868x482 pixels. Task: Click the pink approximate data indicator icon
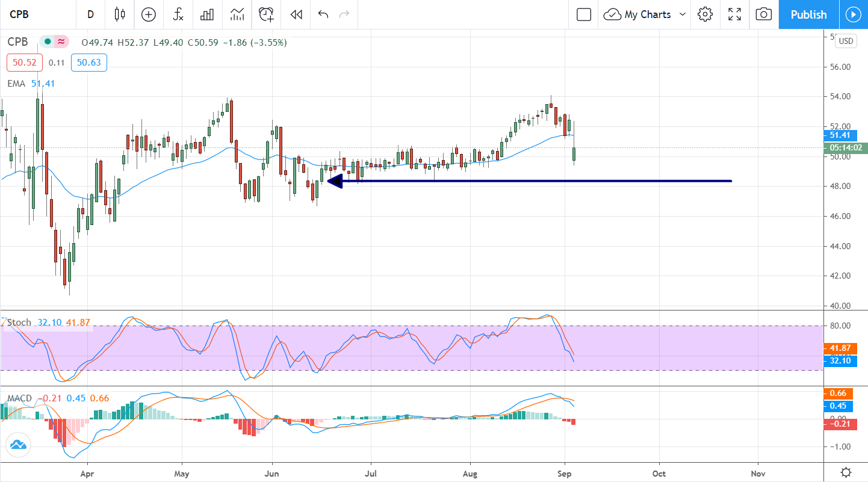(61, 42)
